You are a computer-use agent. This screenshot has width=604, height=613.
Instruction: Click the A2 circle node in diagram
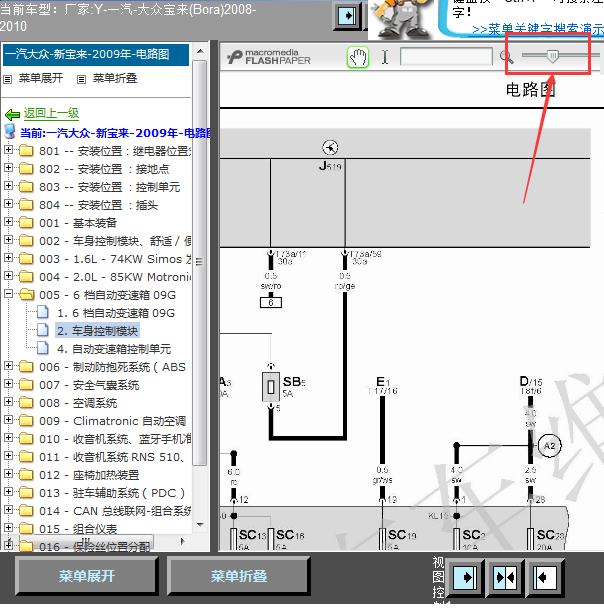[549, 446]
